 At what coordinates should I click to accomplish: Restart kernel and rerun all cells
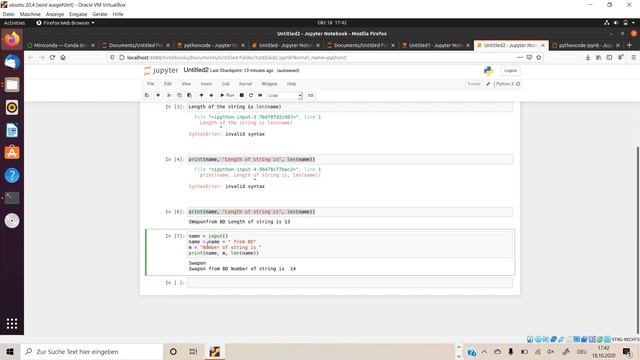(260, 95)
